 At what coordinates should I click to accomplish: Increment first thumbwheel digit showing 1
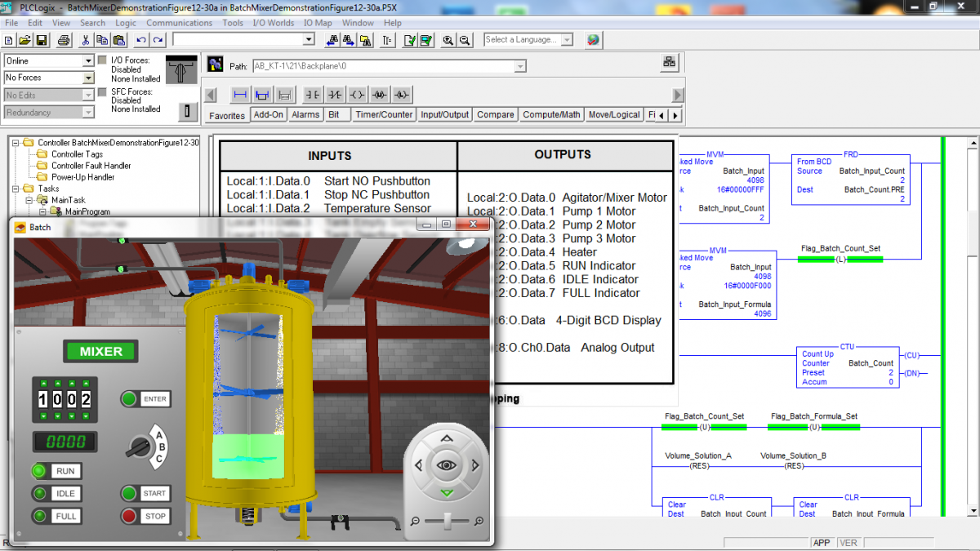(x=42, y=384)
